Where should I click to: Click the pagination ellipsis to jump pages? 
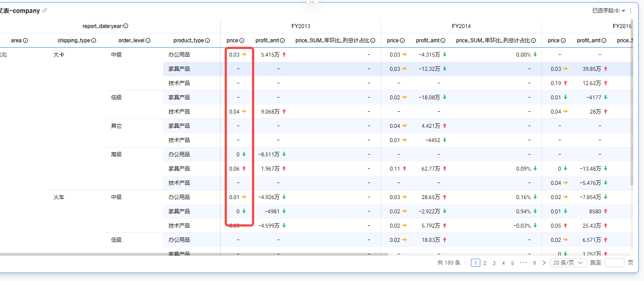pos(523,263)
